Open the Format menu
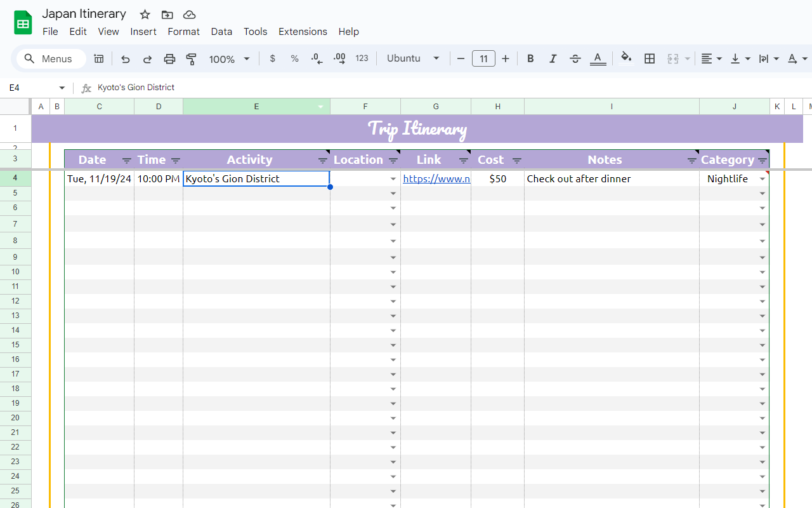Image resolution: width=812 pixels, height=508 pixels. tap(184, 31)
